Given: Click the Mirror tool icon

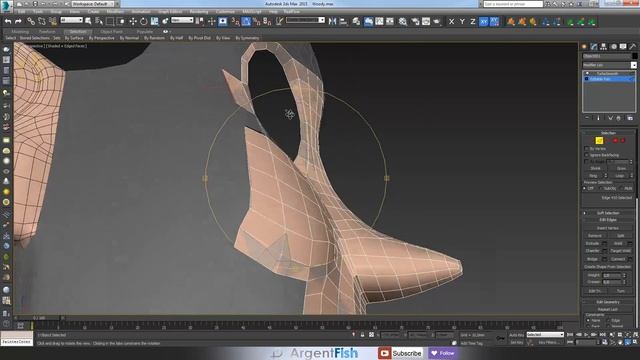Looking at the screenshot, I should (x=333, y=21).
